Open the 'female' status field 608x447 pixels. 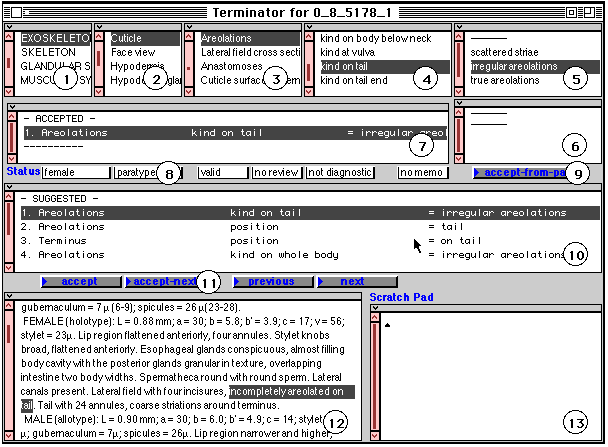tap(76, 173)
